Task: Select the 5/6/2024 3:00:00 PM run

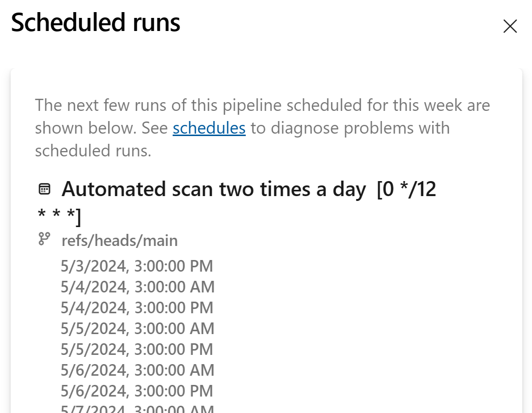Action: (137, 391)
